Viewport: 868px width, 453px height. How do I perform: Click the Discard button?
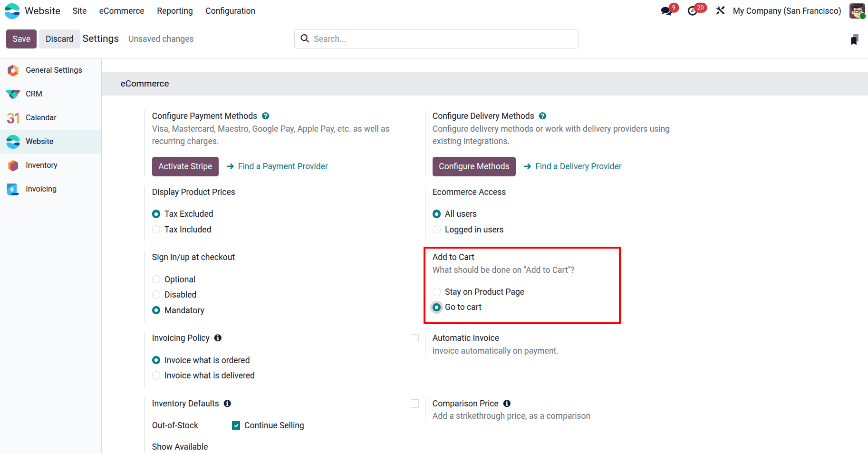pyautogui.click(x=59, y=39)
